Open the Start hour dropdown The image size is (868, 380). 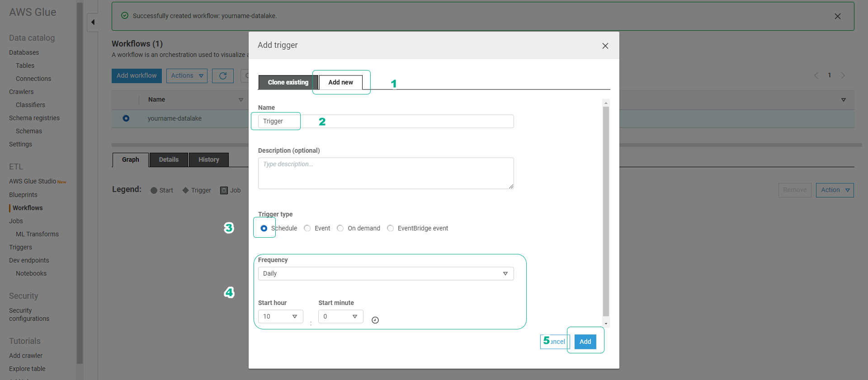click(x=280, y=317)
